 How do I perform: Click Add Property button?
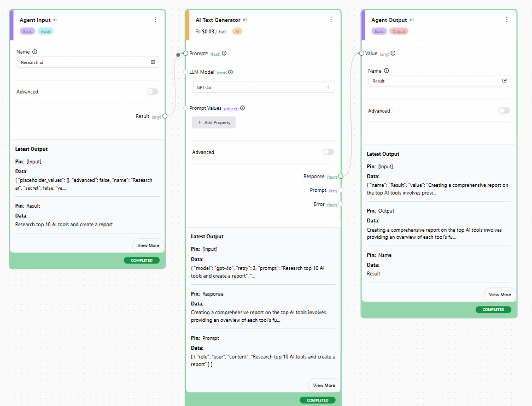click(214, 122)
